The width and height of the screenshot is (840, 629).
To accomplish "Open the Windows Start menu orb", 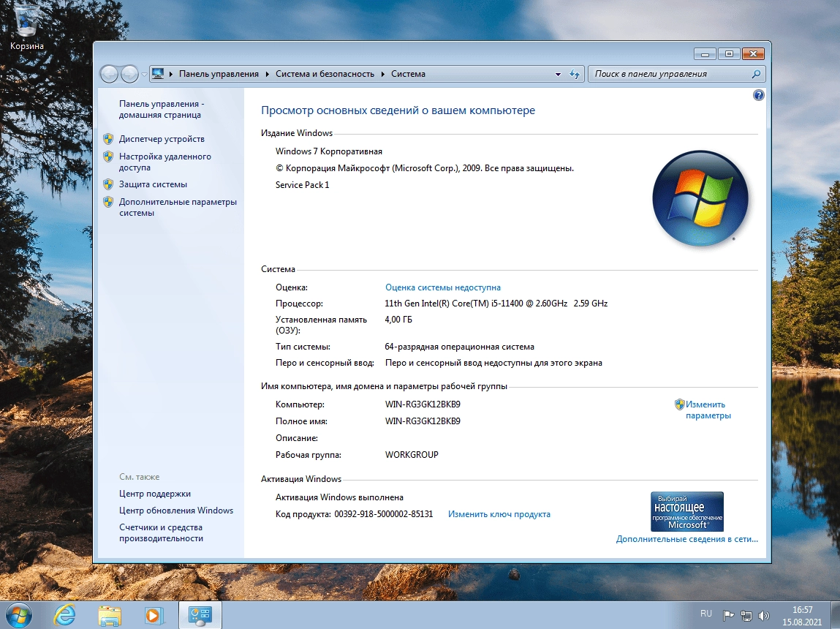I will pos(19,615).
